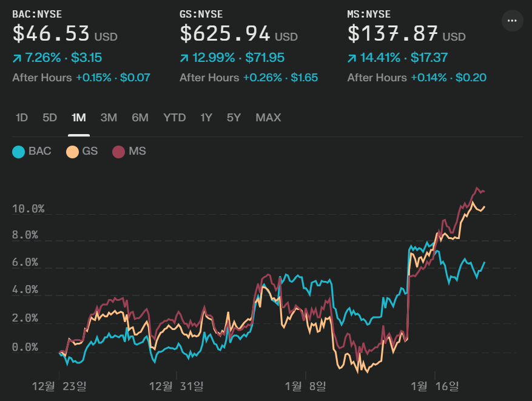This screenshot has height=401, width=532.
Task: Select the YTD time range
Action: tap(174, 118)
